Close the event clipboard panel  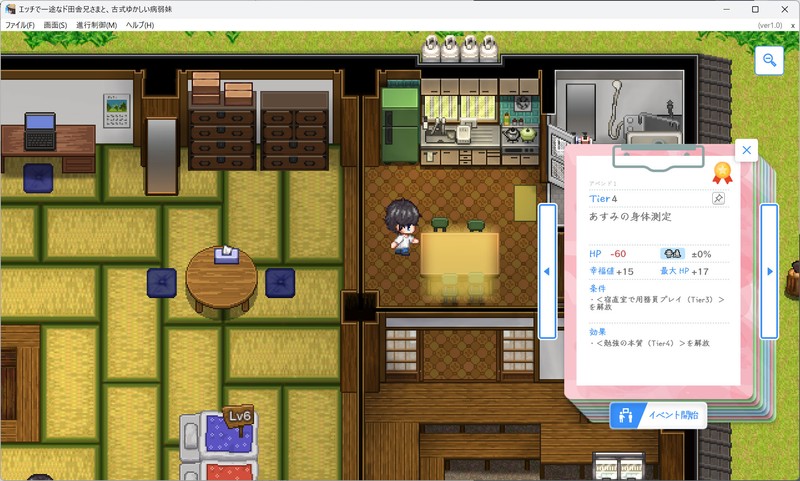pos(746,150)
